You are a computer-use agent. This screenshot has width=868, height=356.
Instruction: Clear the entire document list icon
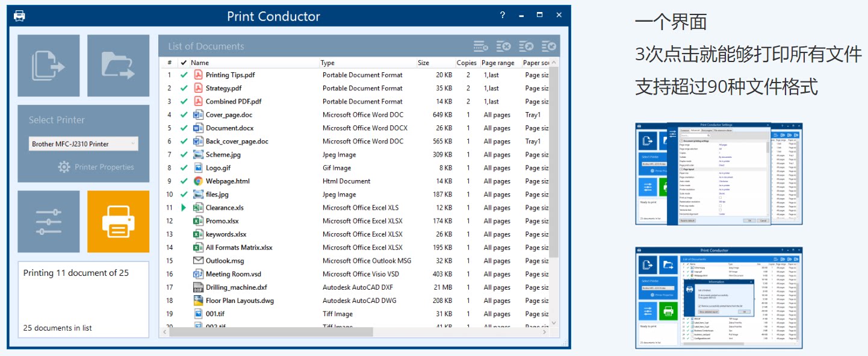[x=504, y=46]
